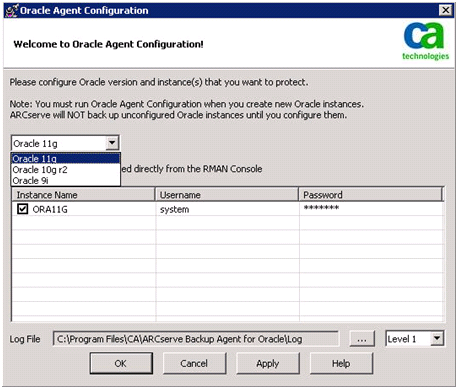Open the Oracle version dropdown arrow
458x389 pixels.
112,143
